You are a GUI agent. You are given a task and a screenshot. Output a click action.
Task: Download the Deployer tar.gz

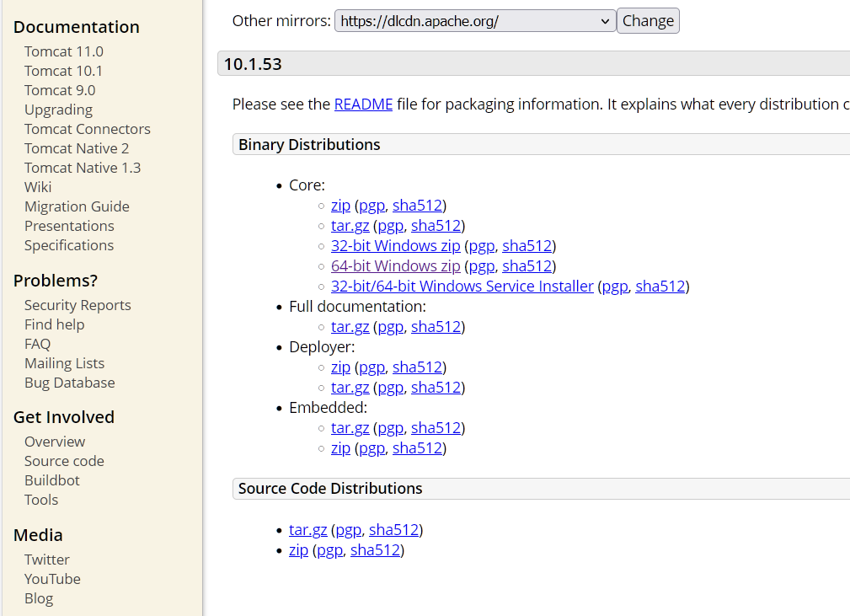(350, 388)
